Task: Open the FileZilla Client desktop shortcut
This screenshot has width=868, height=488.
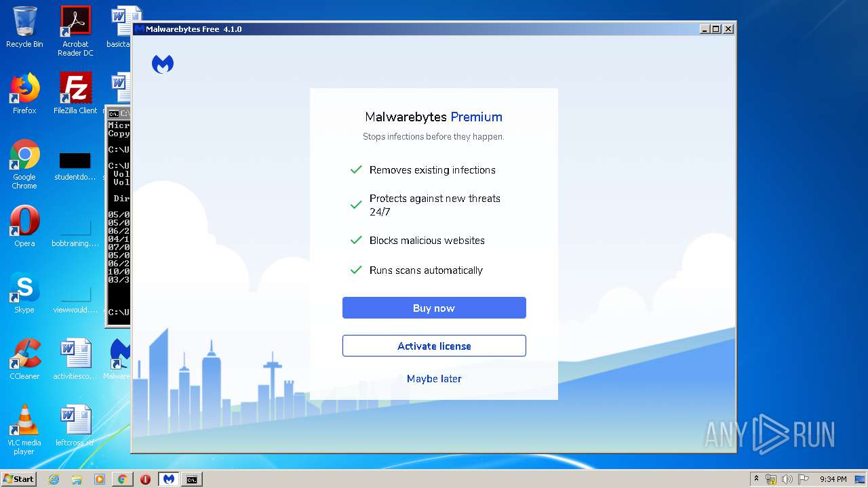Action: [75, 94]
